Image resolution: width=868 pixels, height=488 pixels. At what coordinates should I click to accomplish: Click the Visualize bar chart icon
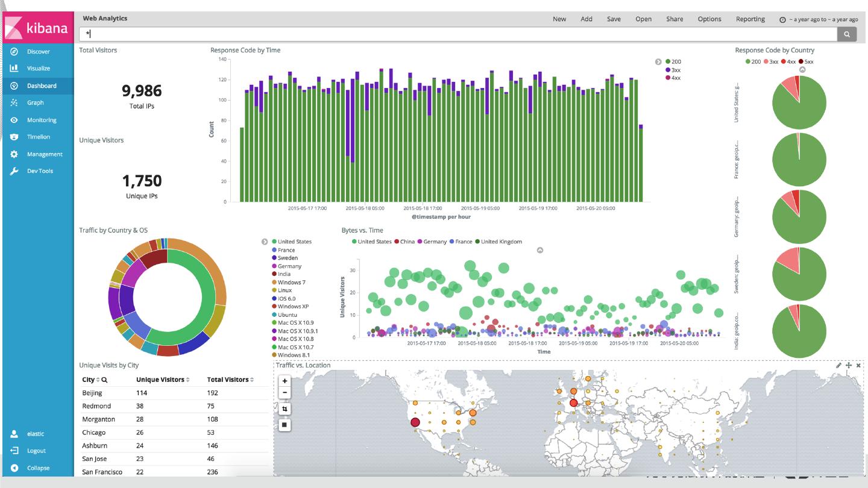pyautogui.click(x=14, y=69)
